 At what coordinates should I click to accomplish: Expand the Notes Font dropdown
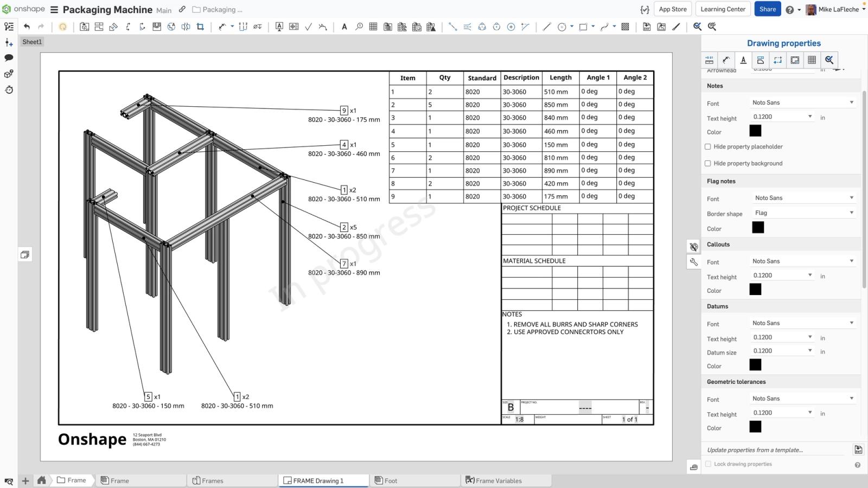(x=803, y=102)
